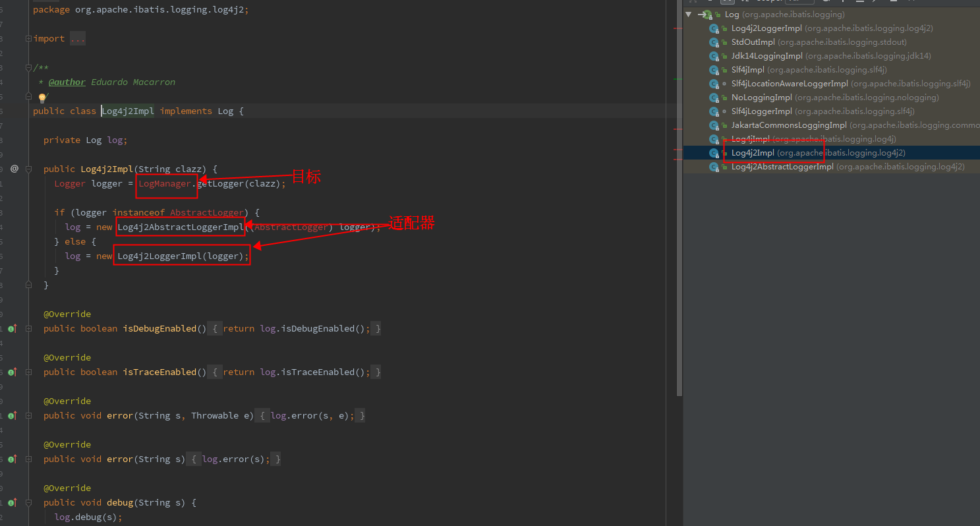Click the overriding-method gutter icon beside isDebugEnabled()
Image resolution: width=980 pixels, height=526 pixels.
coord(13,328)
